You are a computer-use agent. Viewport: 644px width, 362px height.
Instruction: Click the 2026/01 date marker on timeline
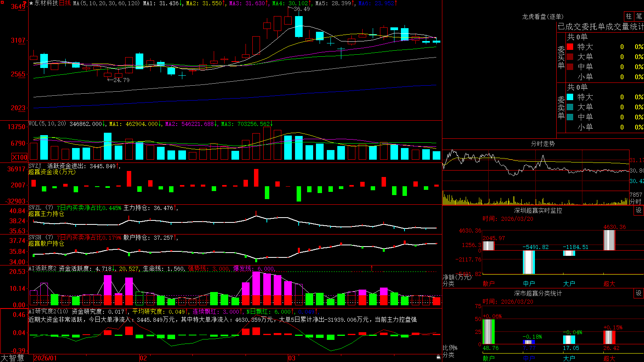[x=45, y=358]
